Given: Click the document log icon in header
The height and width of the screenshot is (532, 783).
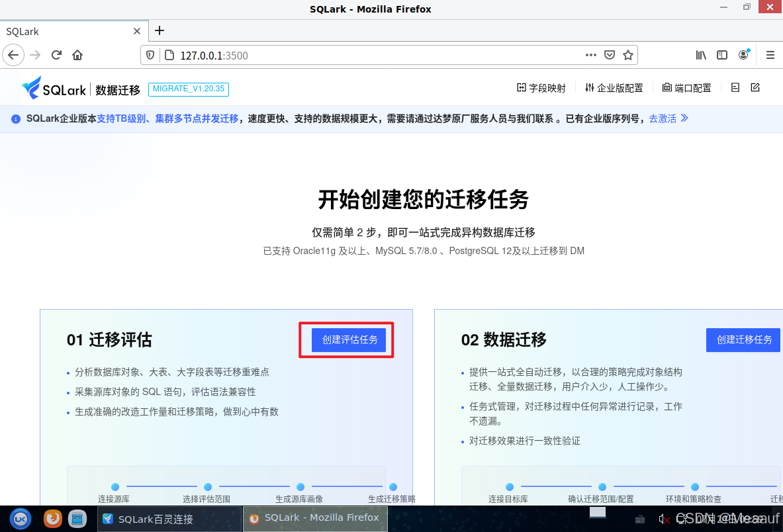Looking at the screenshot, I should [735, 88].
